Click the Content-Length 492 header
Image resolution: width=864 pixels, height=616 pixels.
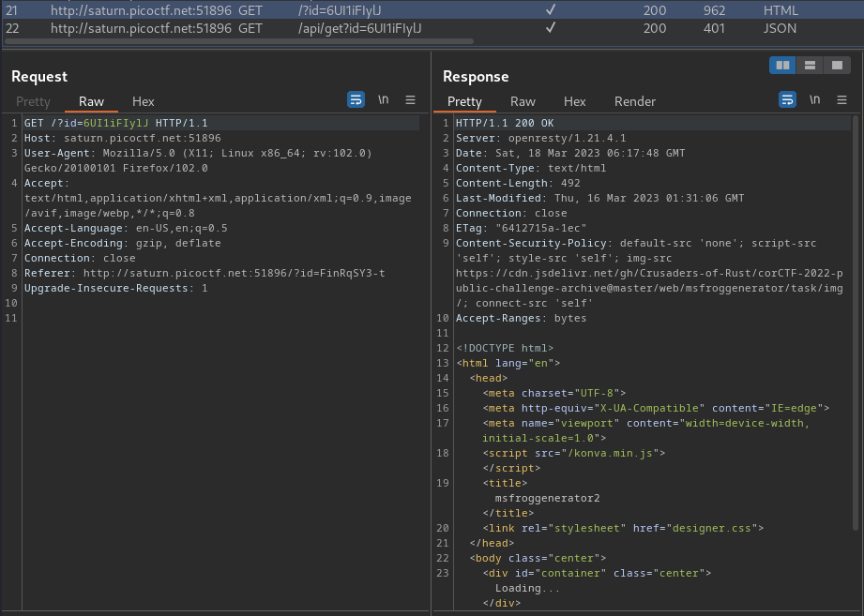coord(518,183)
